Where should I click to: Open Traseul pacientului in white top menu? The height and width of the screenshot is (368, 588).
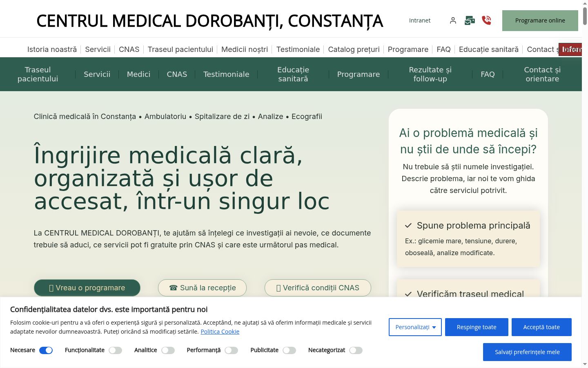coord(180,49)
